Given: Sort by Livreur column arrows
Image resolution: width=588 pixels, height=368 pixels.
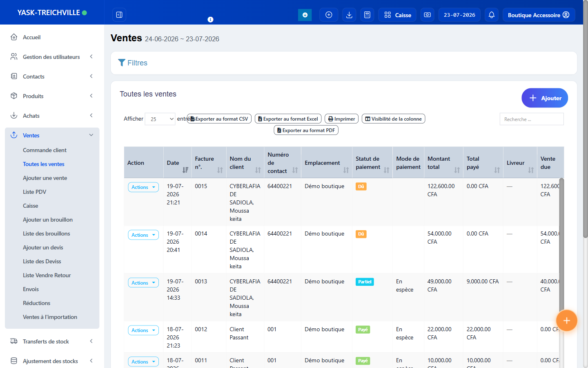Looking at the screenshot, I should click(531, 170).
